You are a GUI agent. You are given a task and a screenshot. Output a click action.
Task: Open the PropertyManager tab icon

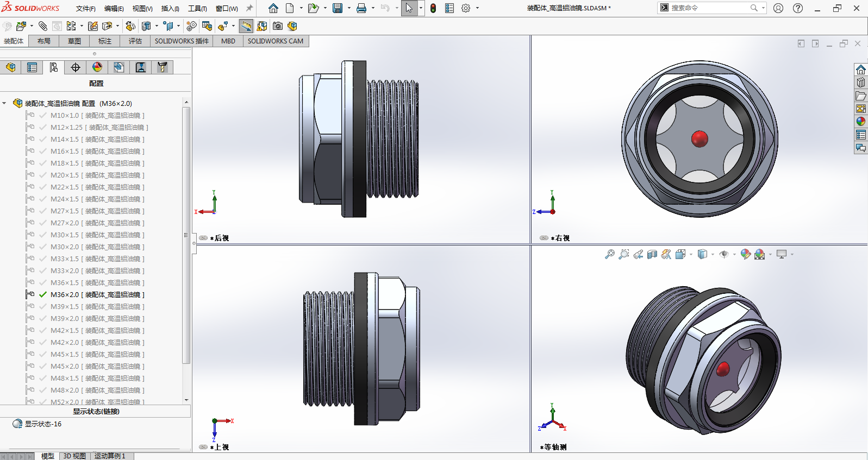click(x=32, y=67)
